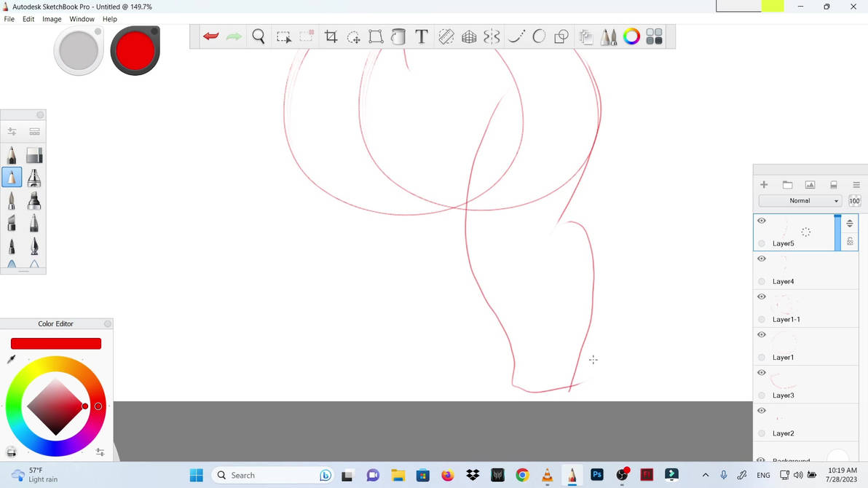Open the Brush Palette icon in toolbar

(608, 36)
